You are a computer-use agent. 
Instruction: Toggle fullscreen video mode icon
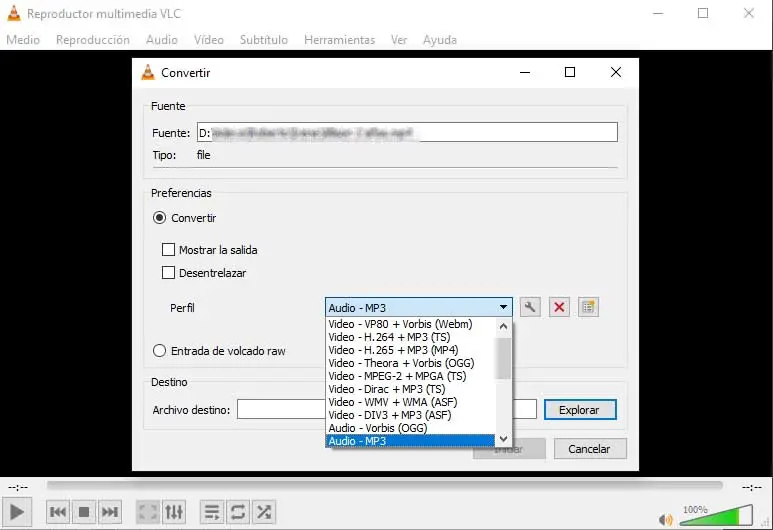147,512
